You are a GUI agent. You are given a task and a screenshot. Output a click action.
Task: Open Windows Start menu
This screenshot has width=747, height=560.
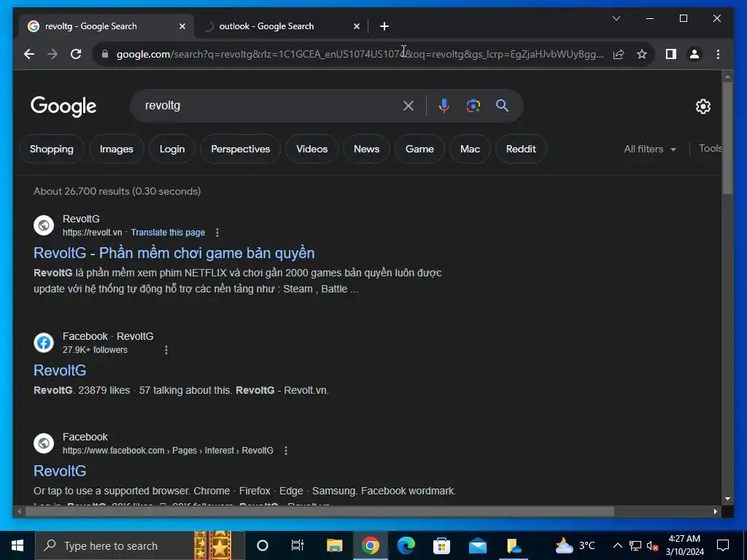pyautogui.click(x=18, y=545)
